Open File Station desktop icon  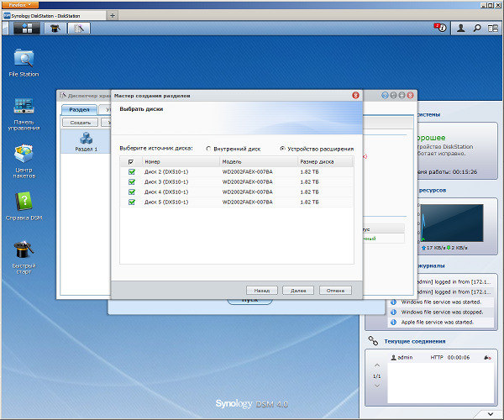pyautogui.click(x=24, y=59)
